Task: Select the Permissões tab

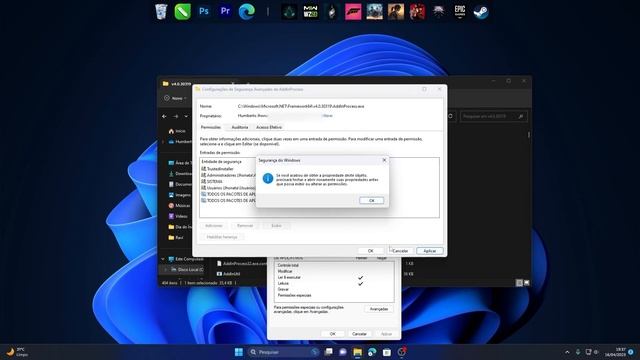Action: pos(211,127)
